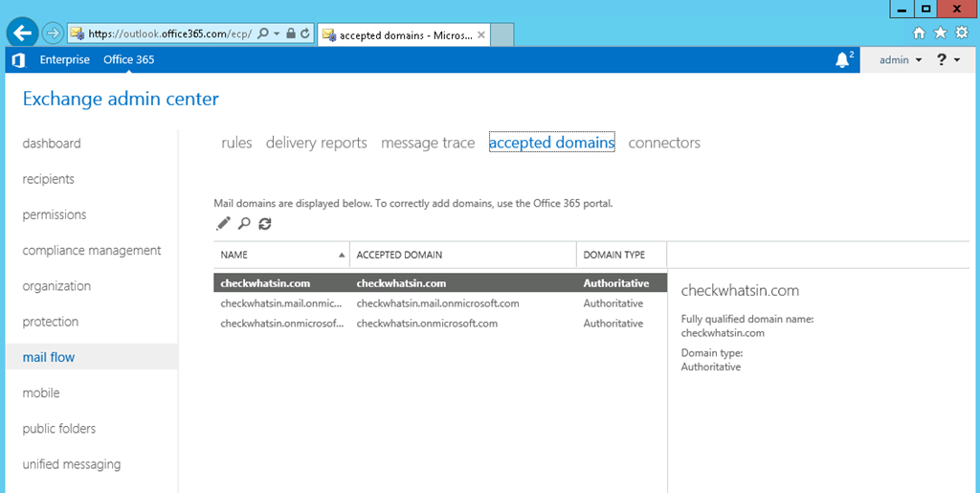The width and height of the screenshot is (980, 493).
Task: Open the Enterprise link in header
Action: [x=65, y=60]
